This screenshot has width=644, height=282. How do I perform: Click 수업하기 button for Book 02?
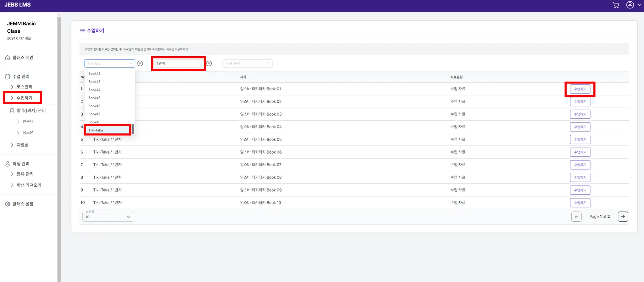580,101
